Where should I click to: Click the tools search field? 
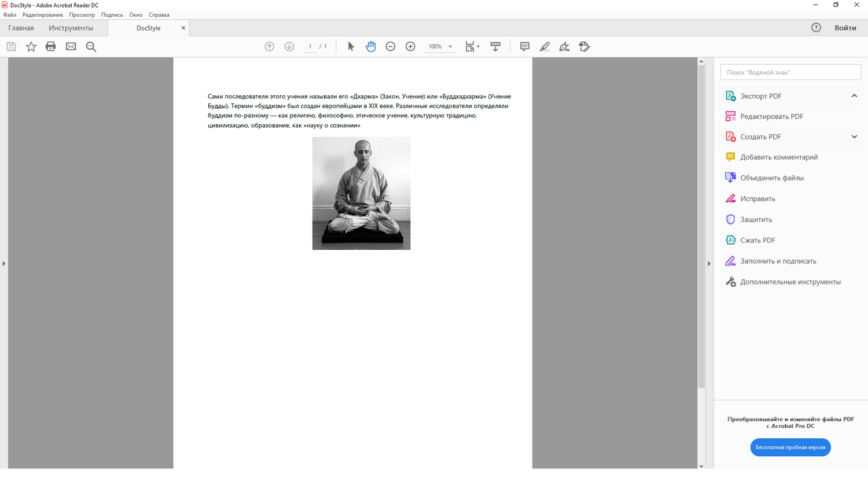tap(790, 72)
